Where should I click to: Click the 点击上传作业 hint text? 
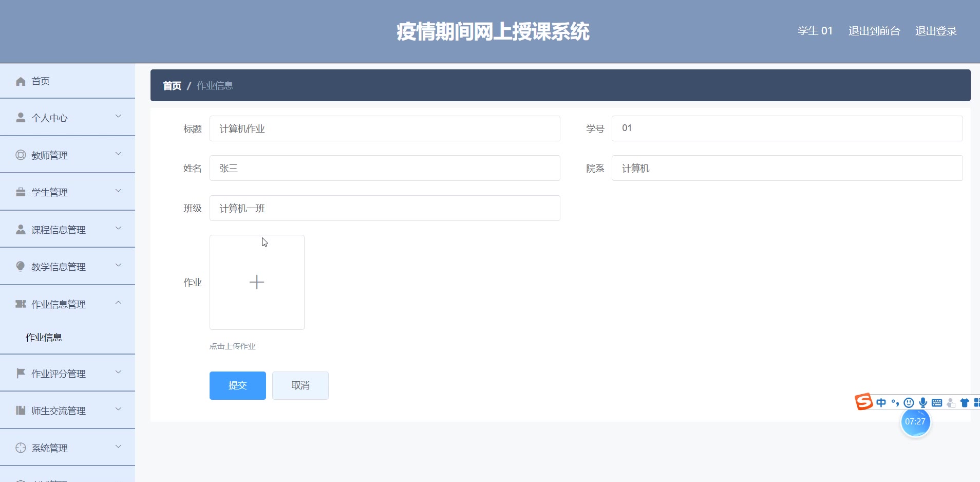coord(232,346)
